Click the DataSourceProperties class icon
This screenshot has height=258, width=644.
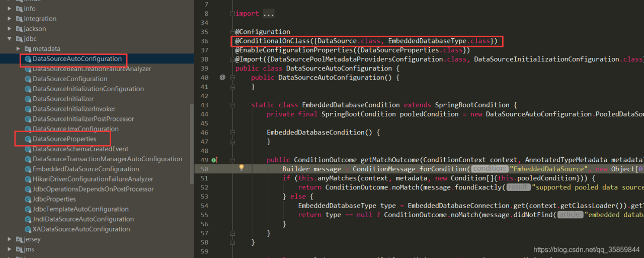(x=28, y=139)
